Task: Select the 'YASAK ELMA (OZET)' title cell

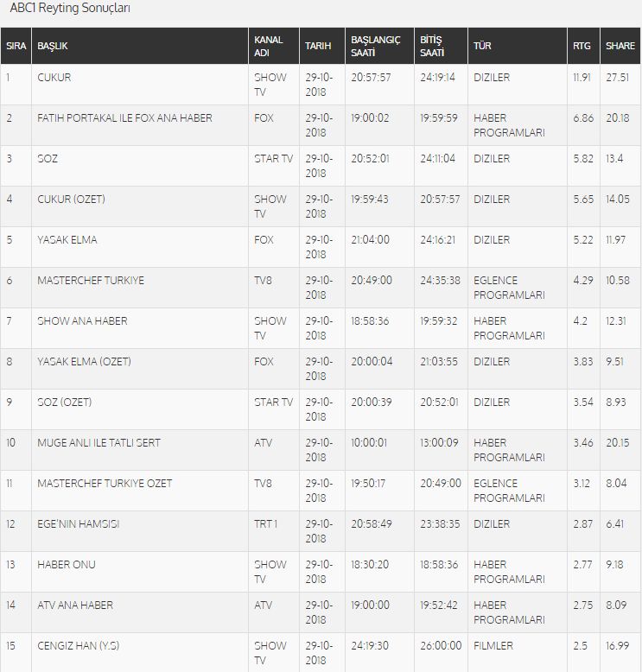Action: (x=84, y=362)
